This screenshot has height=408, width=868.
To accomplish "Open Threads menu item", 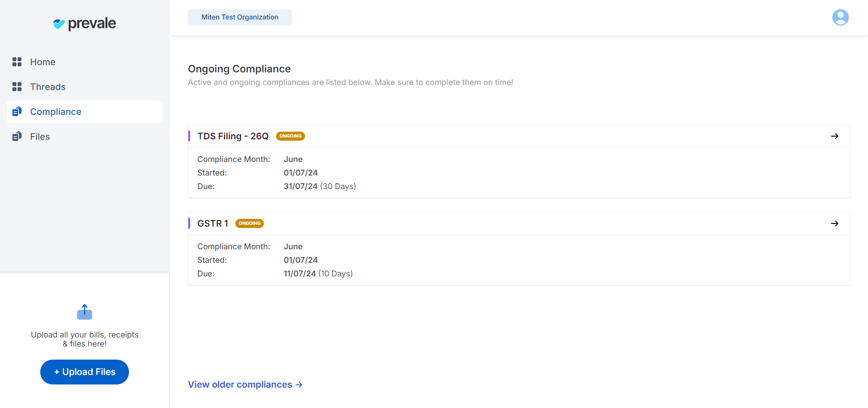I will pos(48,87).
